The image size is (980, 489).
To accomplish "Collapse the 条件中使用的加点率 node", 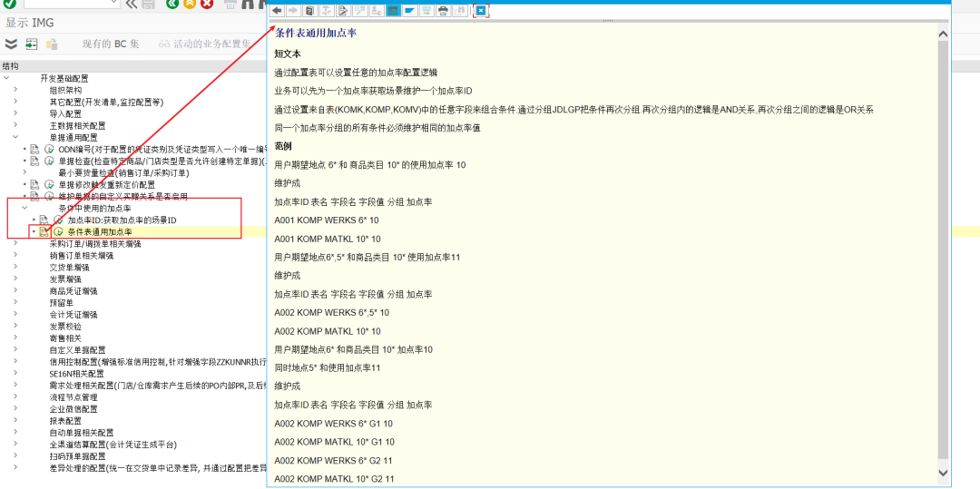I will click(25, 208).
